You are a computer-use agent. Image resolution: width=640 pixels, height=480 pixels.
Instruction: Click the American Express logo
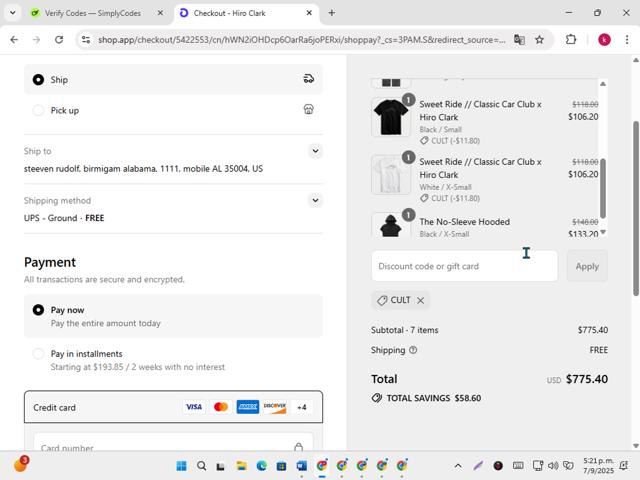(248, 407)
